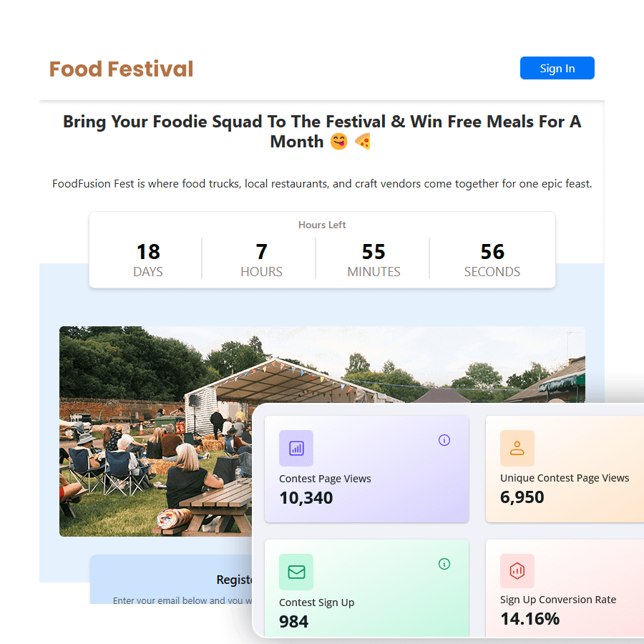Click the person icon on Unique Views card
644x644 pixels.
point(517,448)
